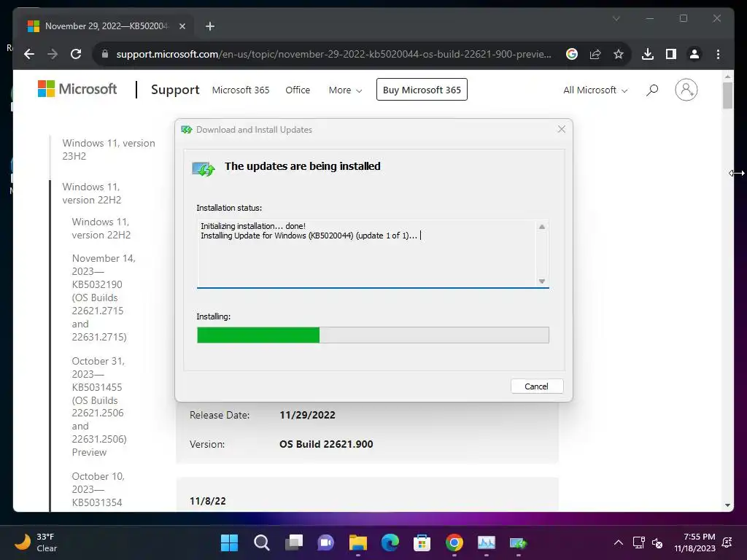Expand the More dropdown
The height and width of the screenshot is (560, 747).
pyautogui.click(x=345, y=90)
